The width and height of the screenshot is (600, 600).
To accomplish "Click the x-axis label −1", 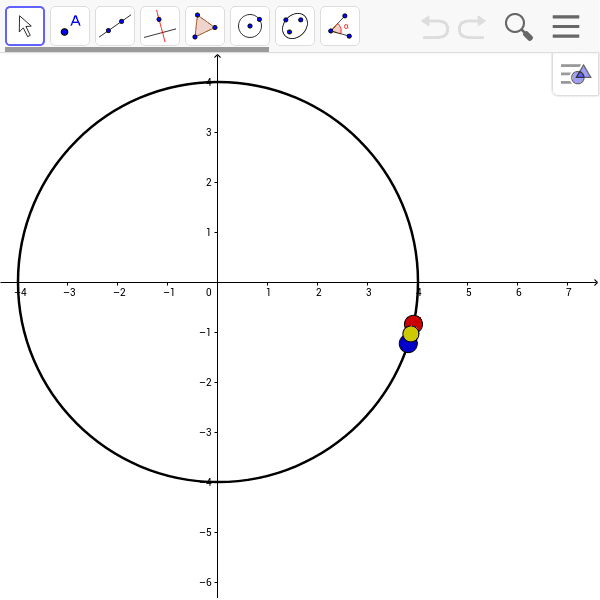I will [x=169, y=292].
